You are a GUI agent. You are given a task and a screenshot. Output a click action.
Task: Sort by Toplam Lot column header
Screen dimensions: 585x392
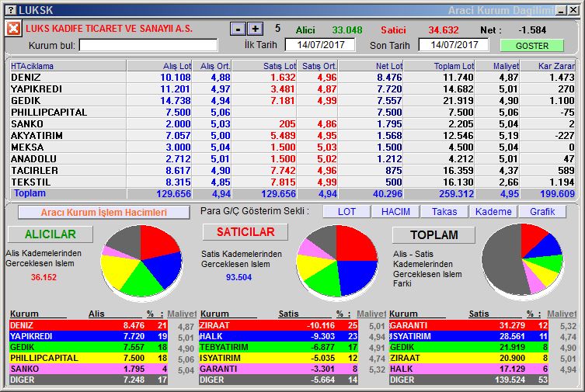click(440, 66)
